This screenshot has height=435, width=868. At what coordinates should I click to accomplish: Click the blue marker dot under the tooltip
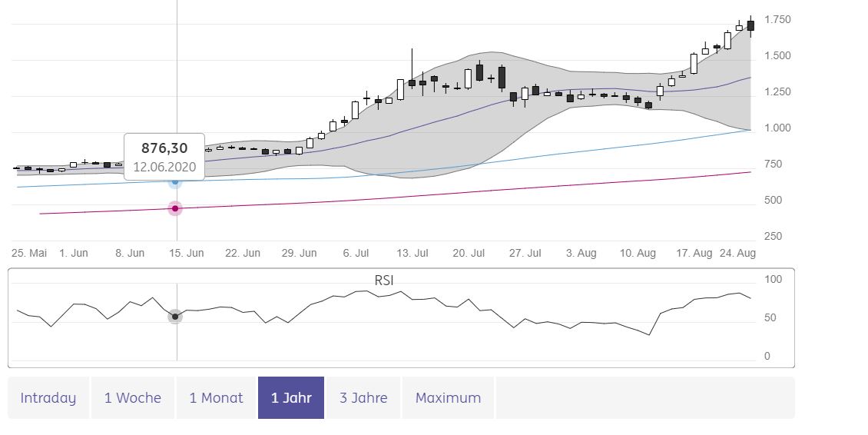click(175, 182)
